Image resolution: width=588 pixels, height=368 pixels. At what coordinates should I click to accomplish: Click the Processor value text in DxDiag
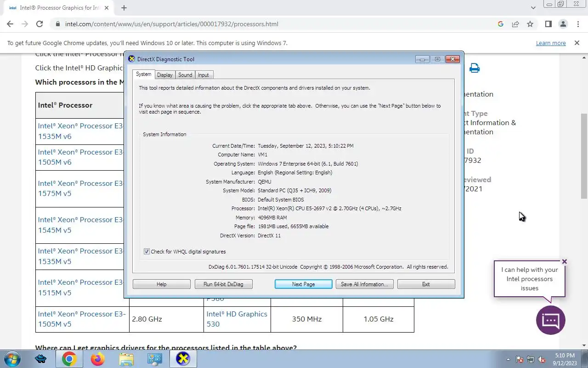click(x=329, y=208)
